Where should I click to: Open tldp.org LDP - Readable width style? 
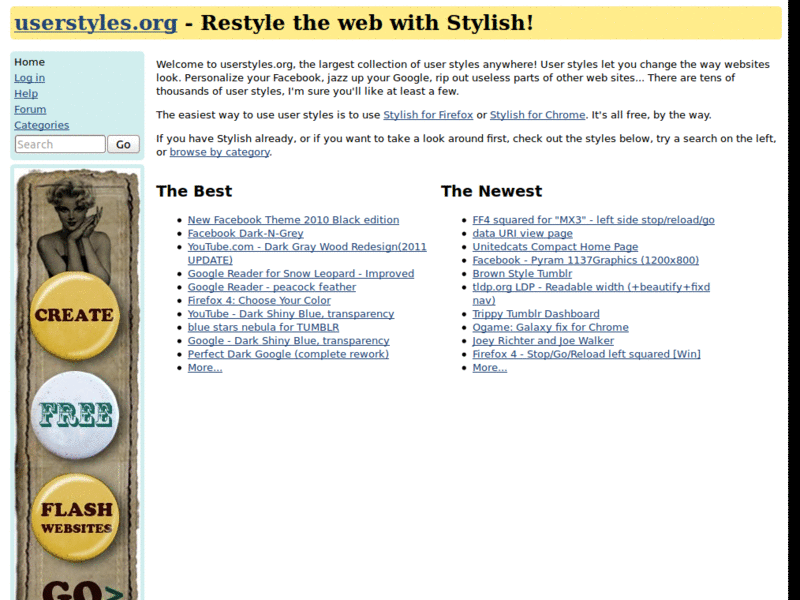coord(591,294)
